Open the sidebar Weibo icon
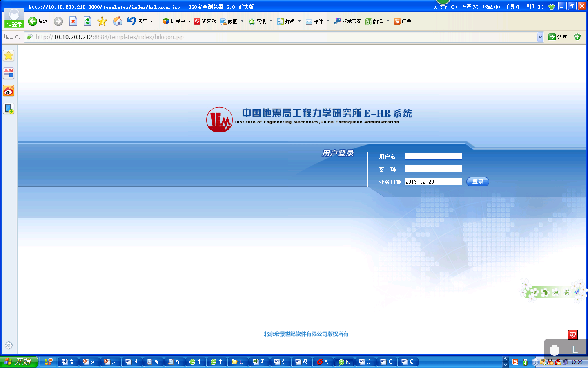The image size is (588, 368). pyautogui.click(x=9, y=91)
